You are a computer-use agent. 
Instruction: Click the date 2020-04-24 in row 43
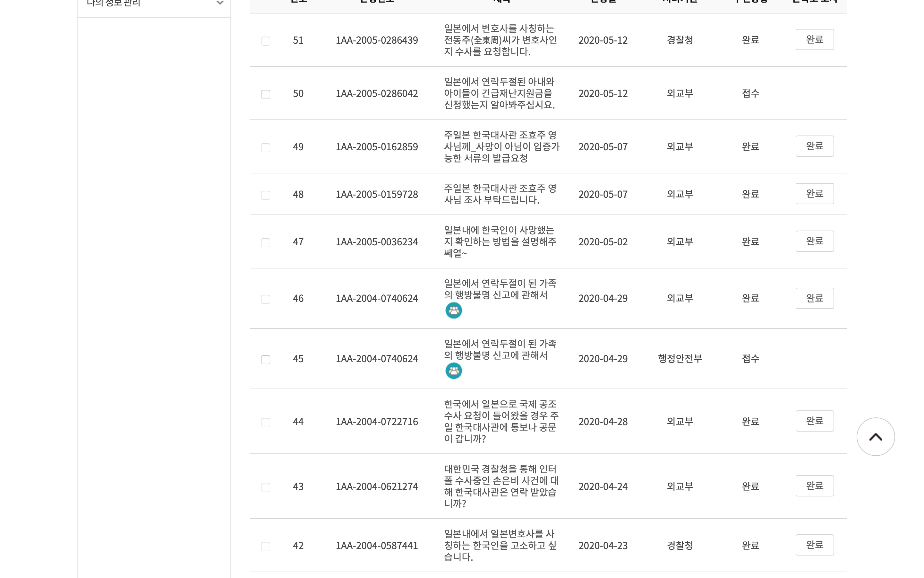pyautogui.click(x=603, y=486)
